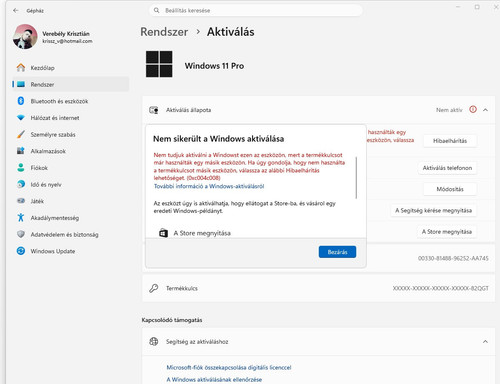Open Windows Update sync icon
This screenshot has height=384, width=500.
[21, 251]
